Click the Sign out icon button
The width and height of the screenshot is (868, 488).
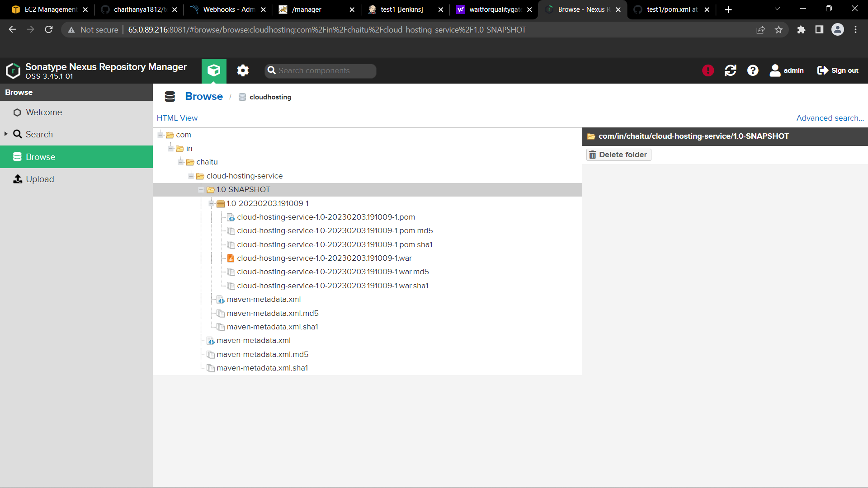[823, 70]
